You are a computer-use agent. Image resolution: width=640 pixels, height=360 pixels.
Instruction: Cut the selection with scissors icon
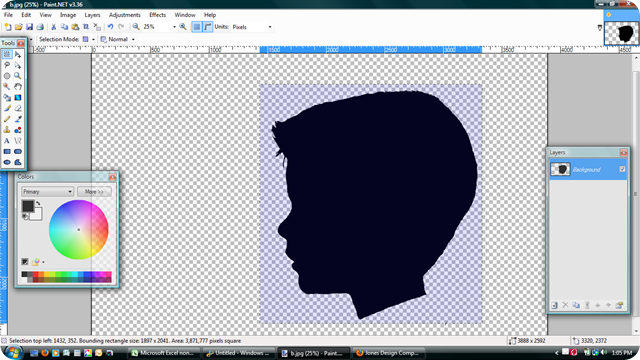pos(53,27)
